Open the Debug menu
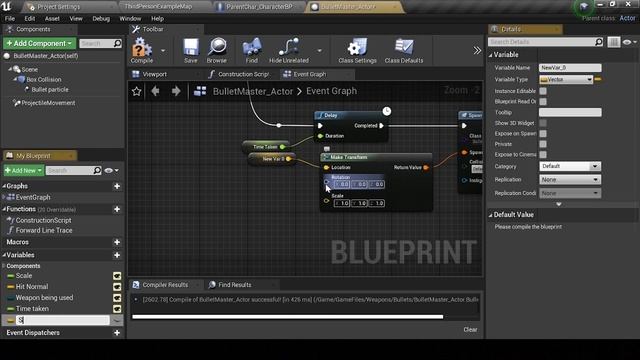Image resolution: width=640 pixels, height=360 pixels. click(x=101, y=18)
